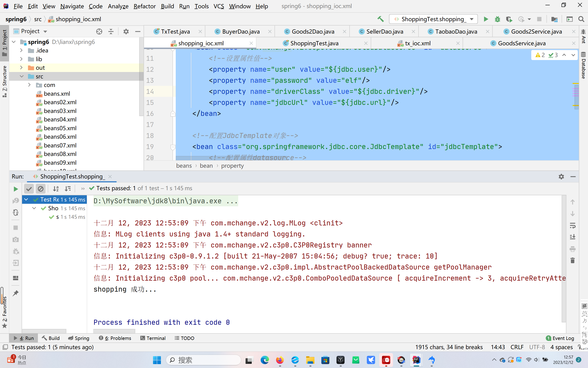
Task: Run ShoppingTest with green play button
Action: tap(486, 19)
